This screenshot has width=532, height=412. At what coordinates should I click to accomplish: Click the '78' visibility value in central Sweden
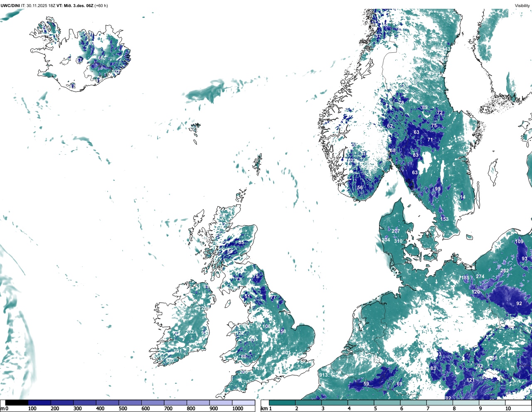coord(401,102)
